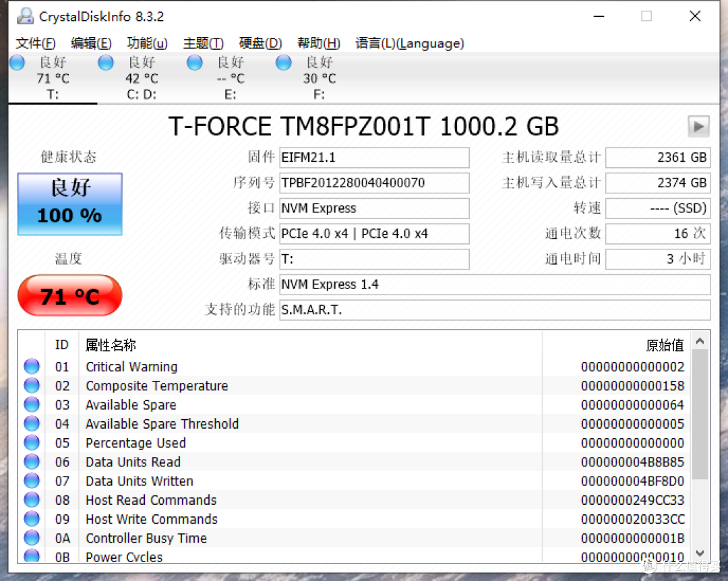Click status orb for Available Spare Threshold row
The width and height of the screenshot is (728, 581).
32,423
